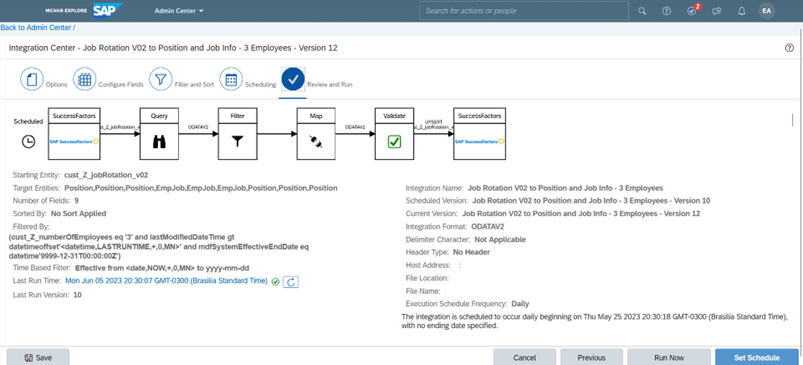
Task: Click the Execution Schedule Frequency value Daily
Action: click(520, 304)
